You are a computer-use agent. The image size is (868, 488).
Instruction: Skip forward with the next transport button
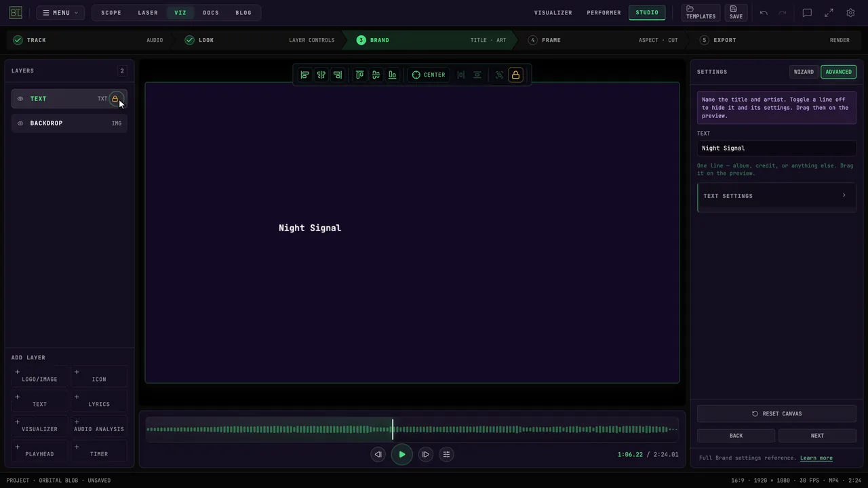[426, 454]
